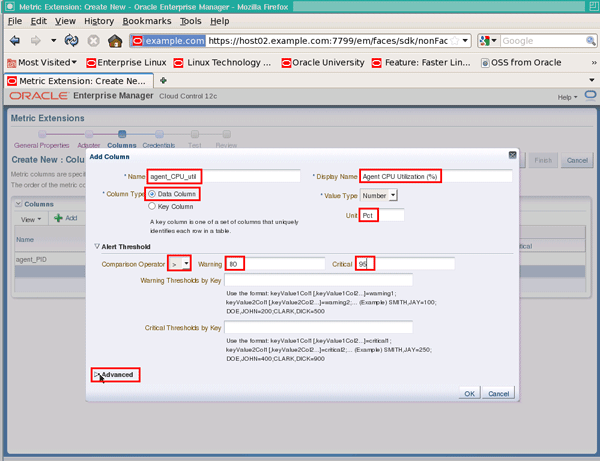
Task: Open the Comparison Operator dropdown
Action: point(179,264)
